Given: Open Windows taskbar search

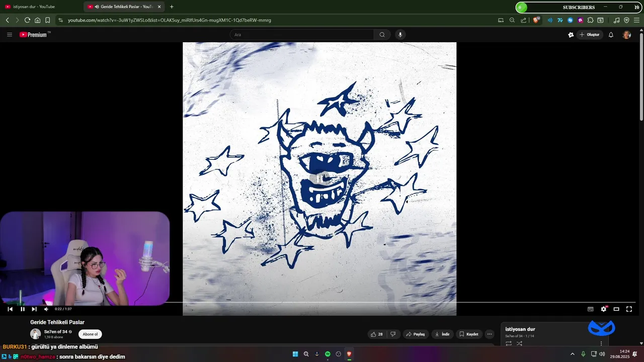Looking at the screenshot, I should click(306, 354).
